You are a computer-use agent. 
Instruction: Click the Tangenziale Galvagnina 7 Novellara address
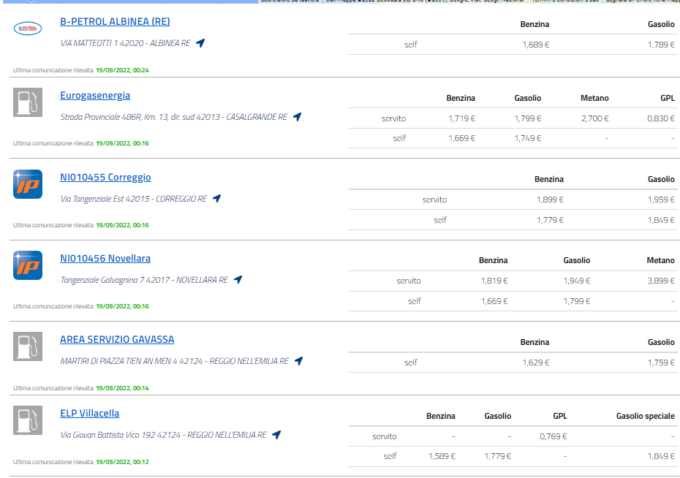pos(144,280)
